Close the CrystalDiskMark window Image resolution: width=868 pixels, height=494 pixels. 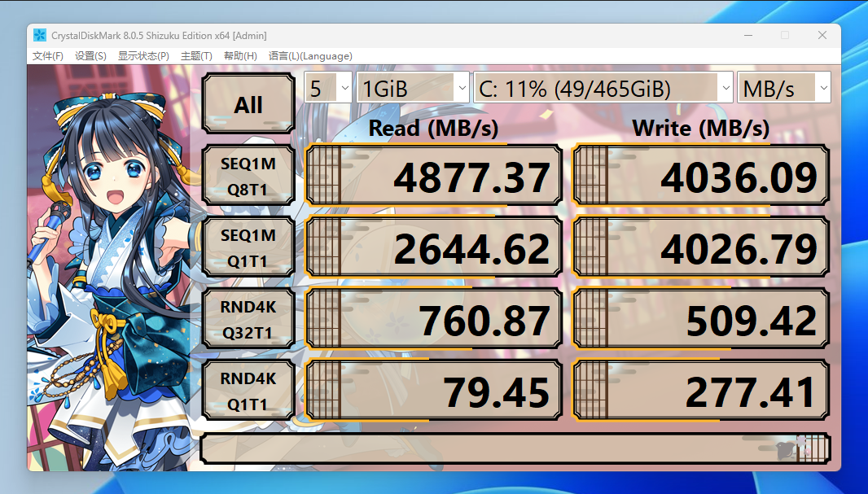(822, 36)
